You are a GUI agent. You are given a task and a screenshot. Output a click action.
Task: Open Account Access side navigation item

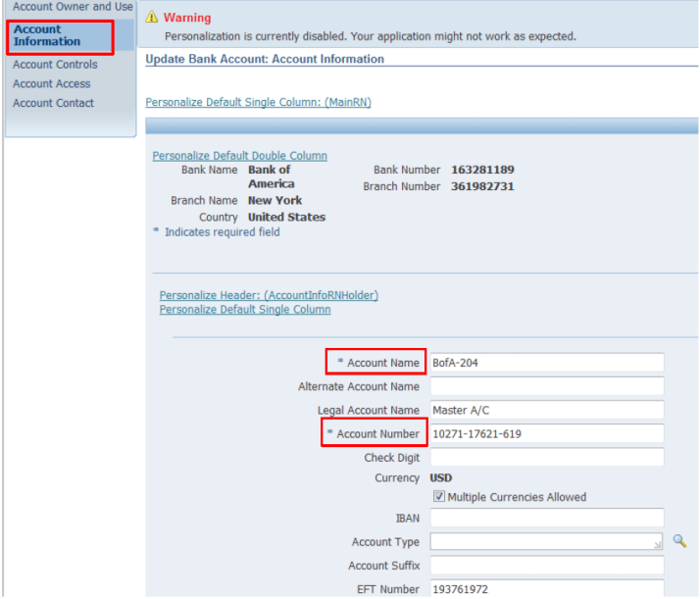pos(51,84)
